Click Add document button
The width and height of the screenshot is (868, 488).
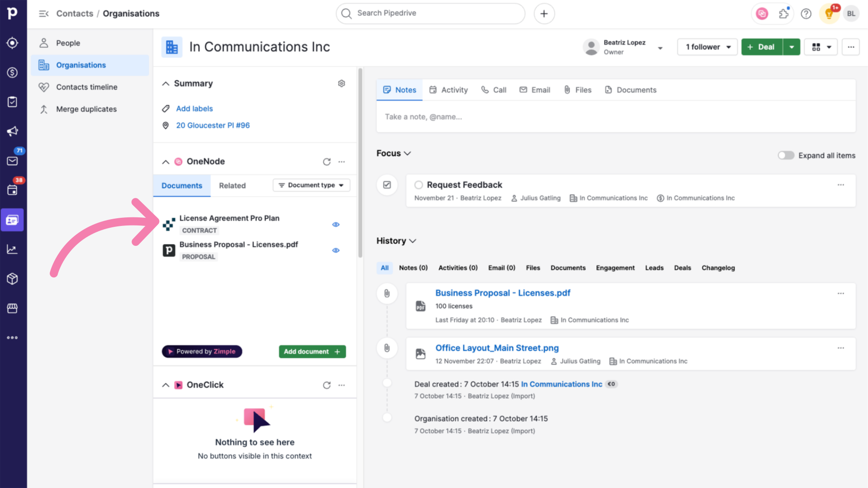click(311, 351)
